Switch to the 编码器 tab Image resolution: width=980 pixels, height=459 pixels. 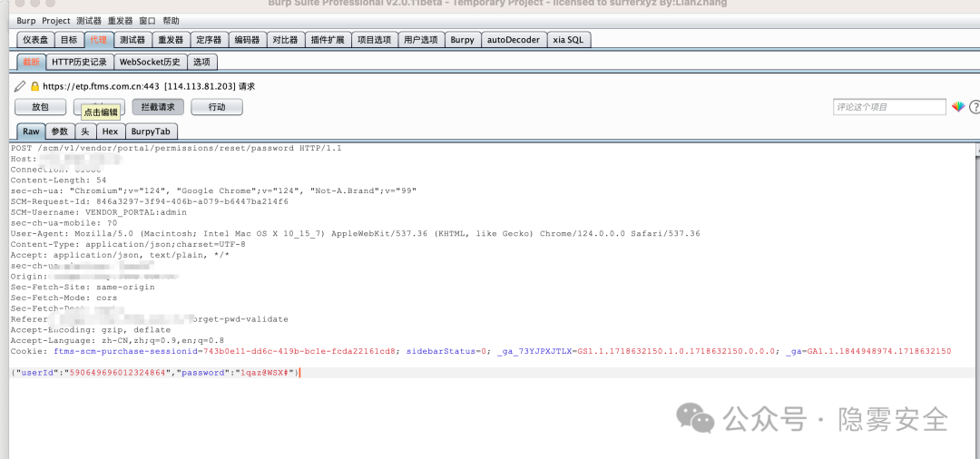point(248,40)
